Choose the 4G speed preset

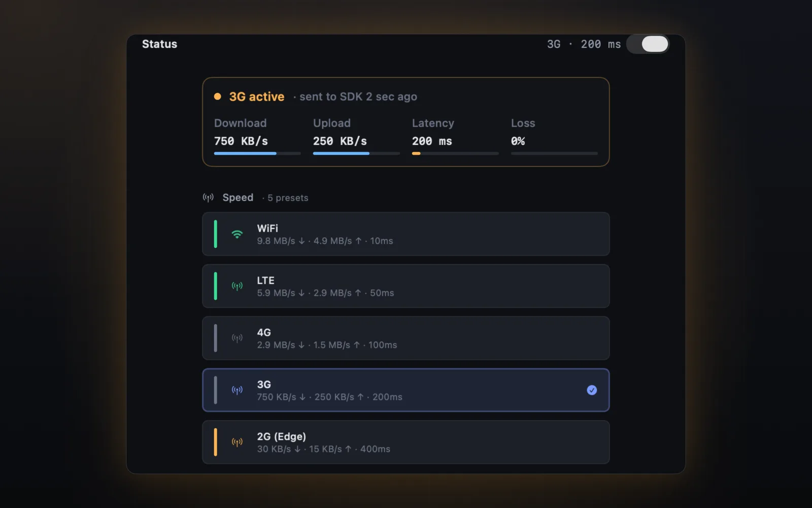pyautogui.click(x=405, y=338)
